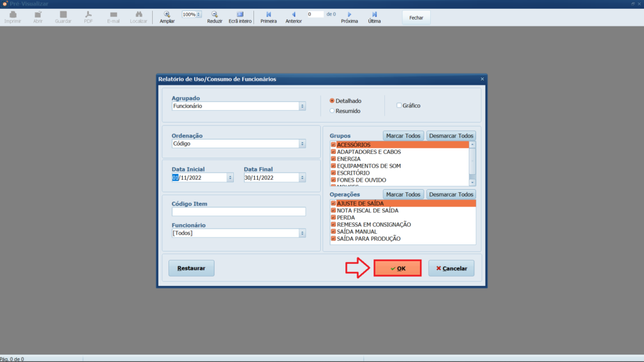Uncheck the PERDA operation checkbox
The width and height of the screenshot is (644, 362).
333,217
